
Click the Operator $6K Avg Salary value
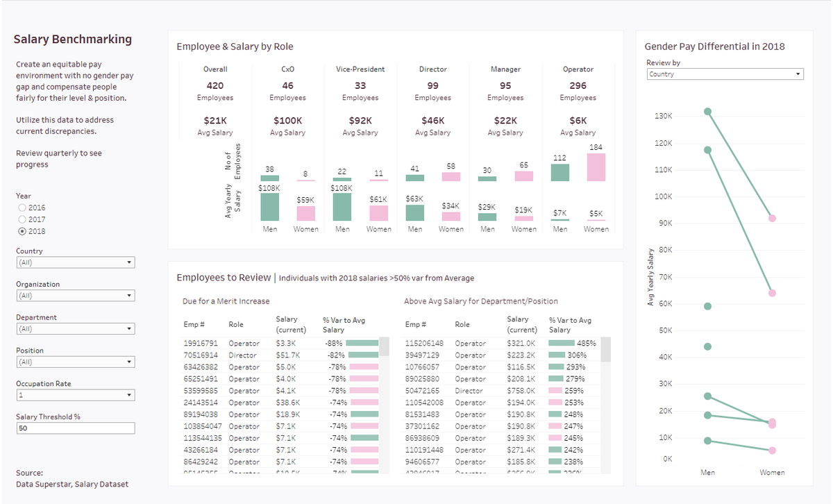(578, 120)
